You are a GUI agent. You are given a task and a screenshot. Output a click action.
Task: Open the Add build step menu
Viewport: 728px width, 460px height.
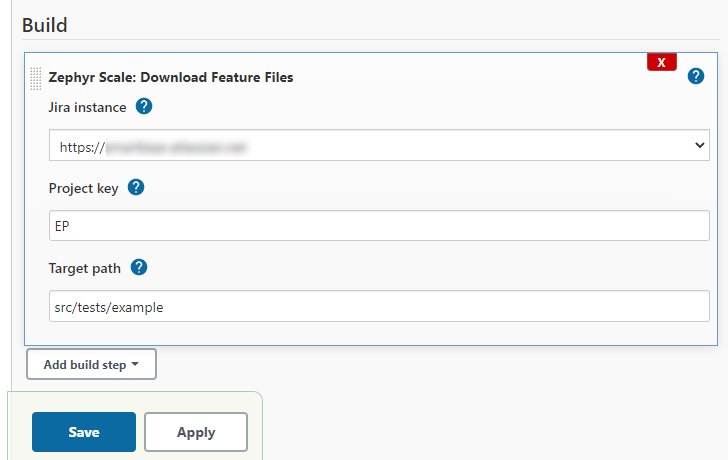pos(91,365)
